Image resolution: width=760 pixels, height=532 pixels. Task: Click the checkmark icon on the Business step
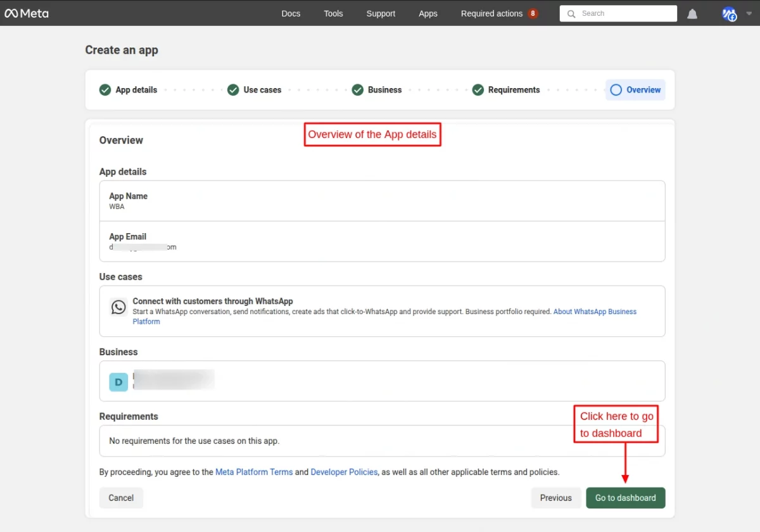[357, 89]
